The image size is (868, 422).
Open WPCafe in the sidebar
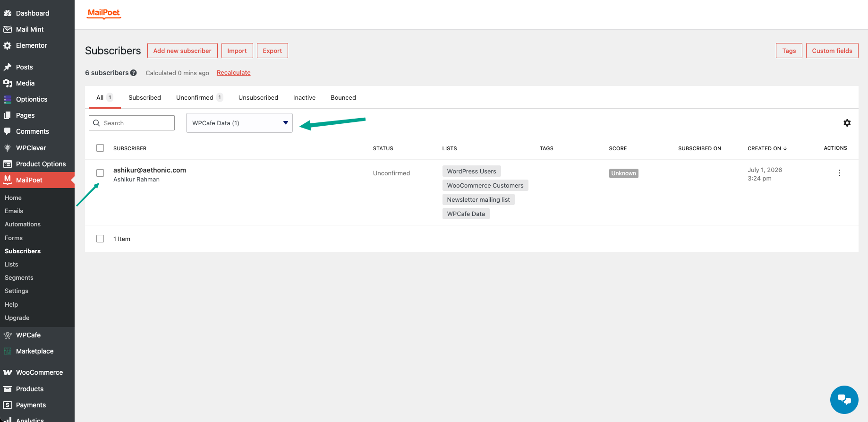coord(28,335)
